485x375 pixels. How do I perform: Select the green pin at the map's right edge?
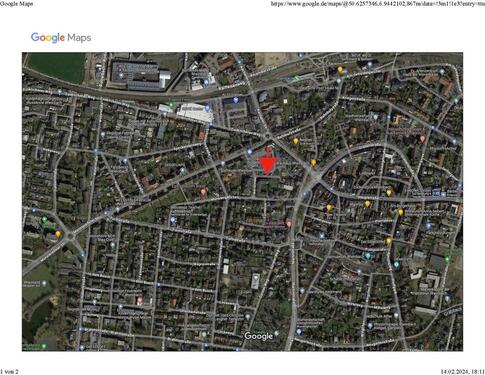(x=447, y=259)
